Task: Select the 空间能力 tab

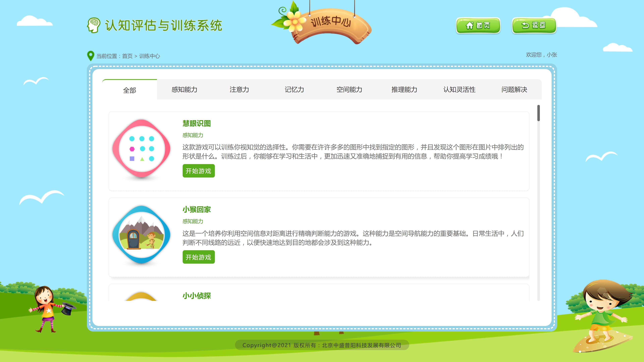Action: (349, 89)
